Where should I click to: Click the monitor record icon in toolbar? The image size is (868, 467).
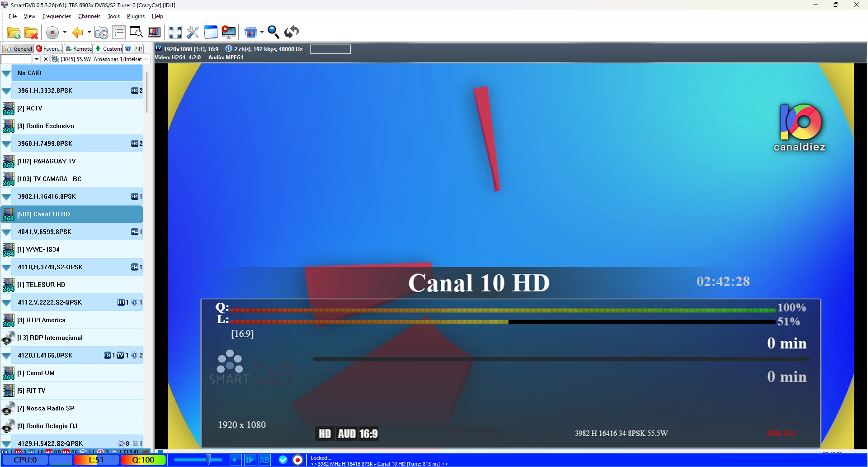point(228,32)
